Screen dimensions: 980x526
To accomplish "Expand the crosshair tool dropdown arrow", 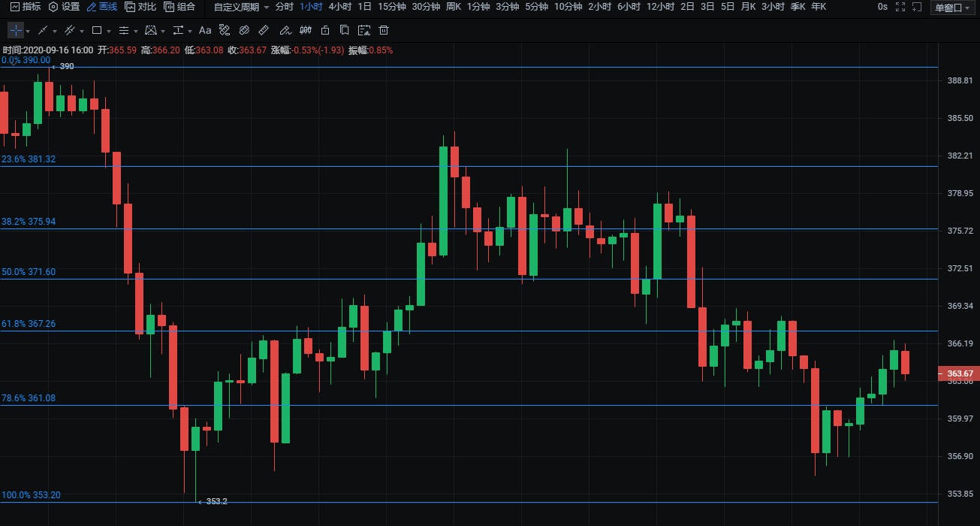I will click(x=28, y=32).
